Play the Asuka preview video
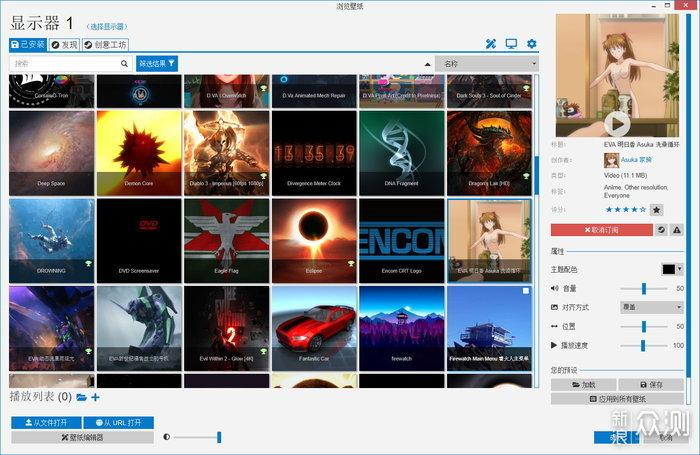Viewport: 700px width, 455px height. click(617, 124)
